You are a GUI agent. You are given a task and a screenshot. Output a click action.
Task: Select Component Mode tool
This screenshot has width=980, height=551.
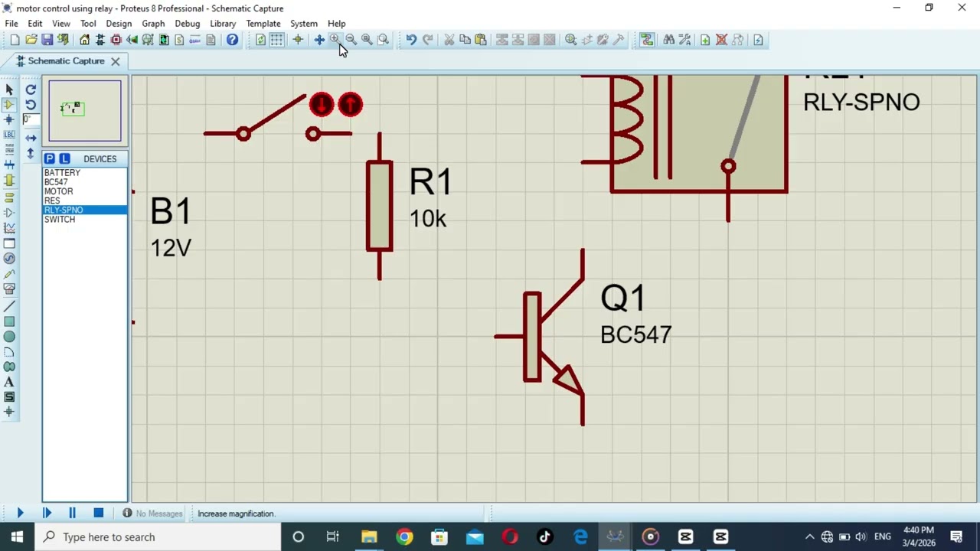pyautogui.click(x=9, y=104)
